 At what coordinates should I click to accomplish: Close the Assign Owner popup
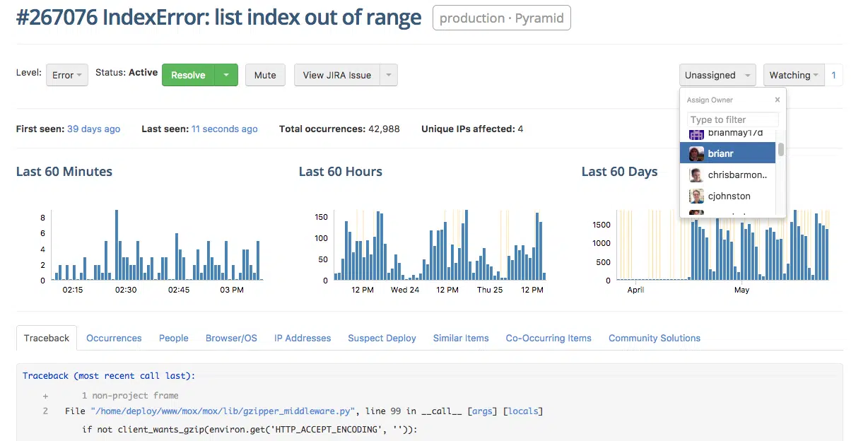(777, 100)
